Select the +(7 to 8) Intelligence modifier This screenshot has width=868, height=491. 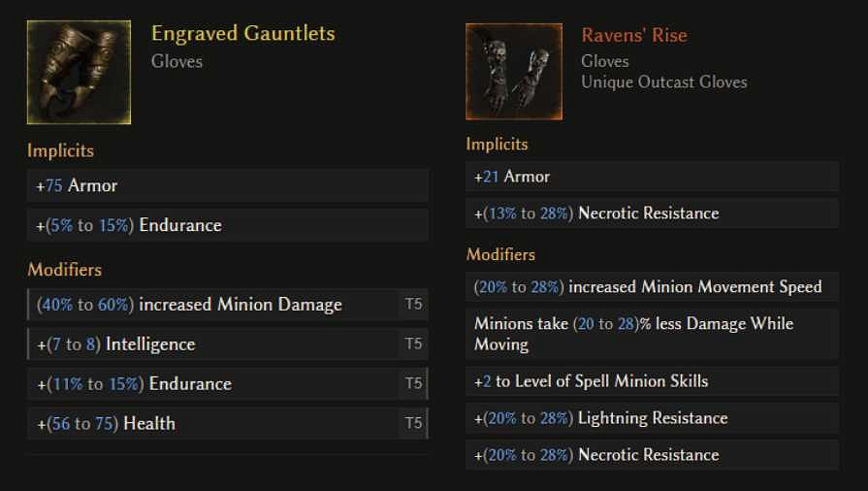pos(213,344)
